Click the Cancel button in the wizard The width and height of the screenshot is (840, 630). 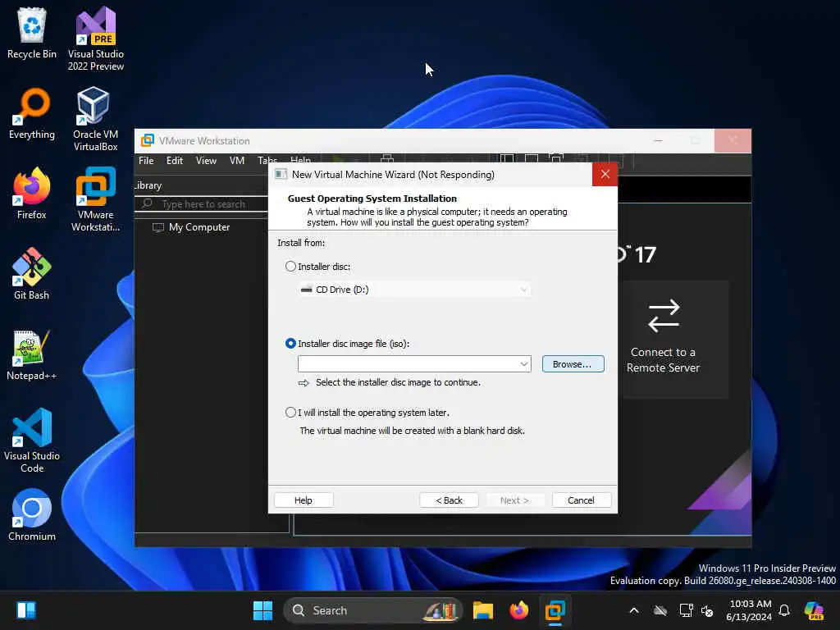pos(582,500)
